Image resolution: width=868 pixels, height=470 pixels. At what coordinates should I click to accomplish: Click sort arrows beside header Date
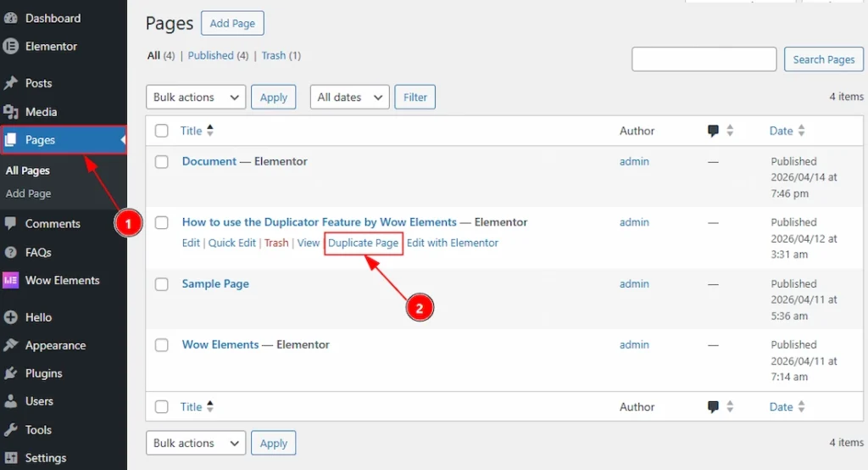click(801, 131)
